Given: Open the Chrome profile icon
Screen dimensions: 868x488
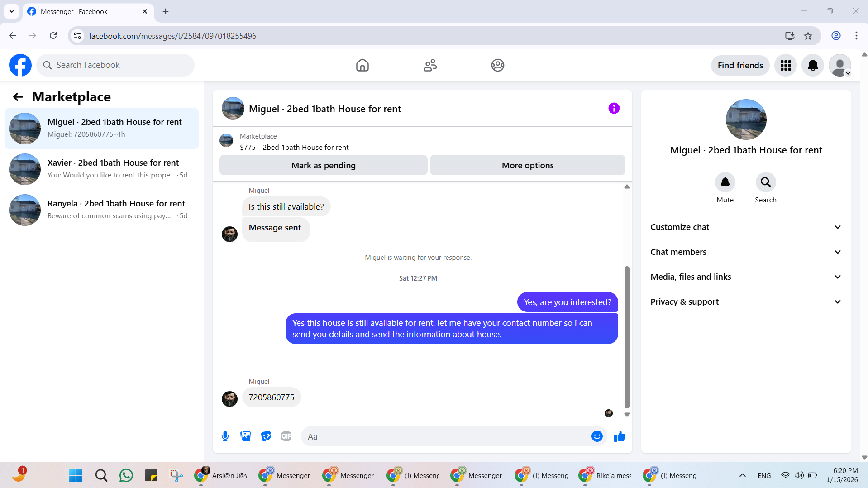Looking at the screenshot, I should click(x=836, y=36).
